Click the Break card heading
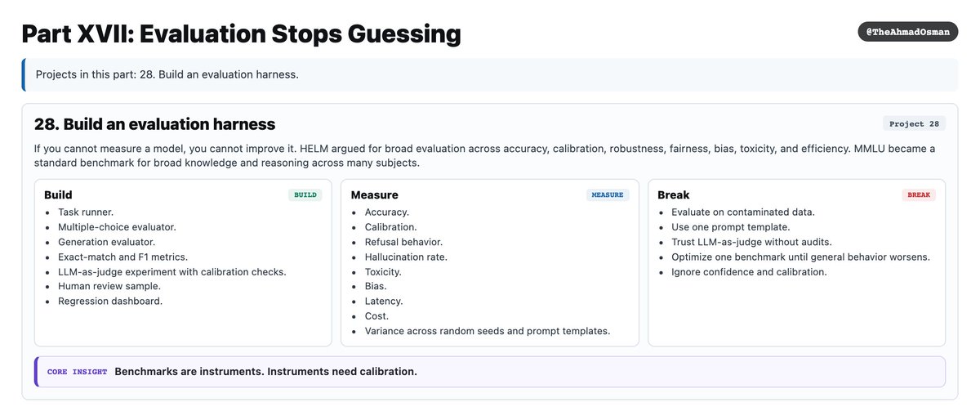980x420 pixels. [674, 195]
